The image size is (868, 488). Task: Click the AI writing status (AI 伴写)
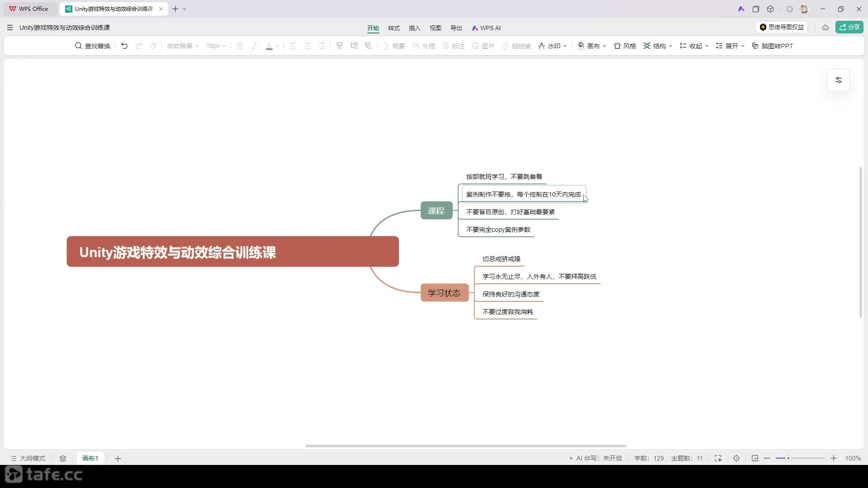coord(595,458)
